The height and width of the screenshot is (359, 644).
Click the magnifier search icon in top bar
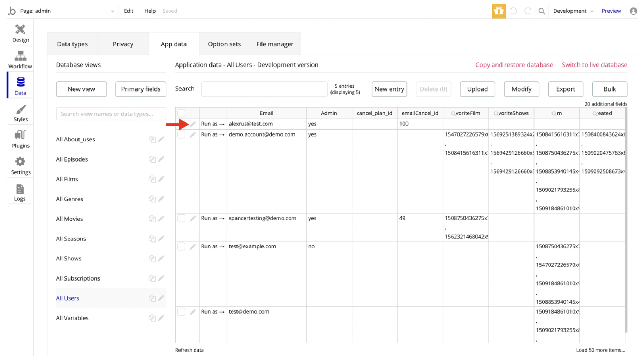point(542,11)
